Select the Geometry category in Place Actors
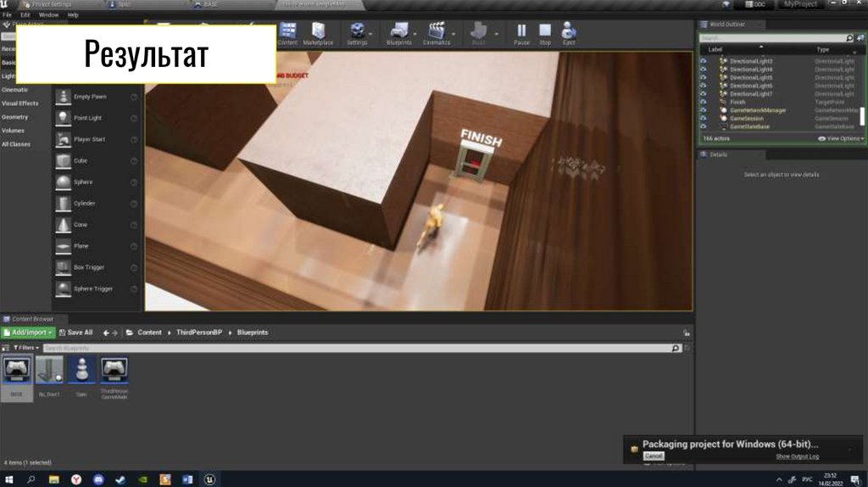 [15, 117]
